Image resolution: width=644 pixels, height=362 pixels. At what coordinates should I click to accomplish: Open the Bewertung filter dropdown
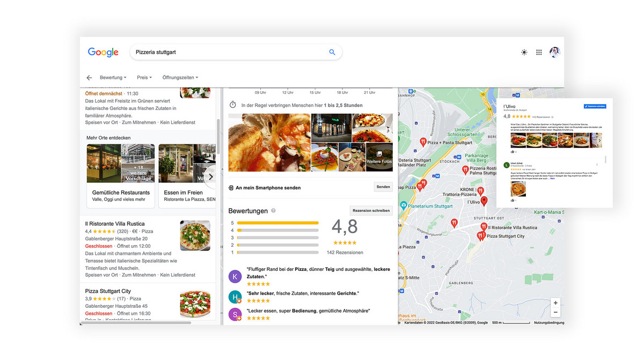(113, 78)
